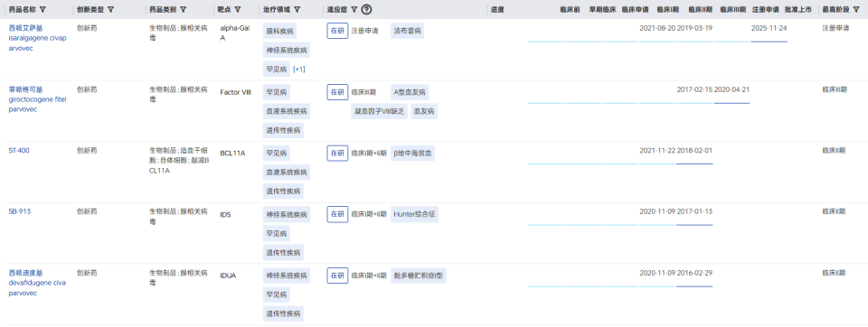
Task: Select 血液系统疾病 tag in the Factor VIII row
Action: 287,111
